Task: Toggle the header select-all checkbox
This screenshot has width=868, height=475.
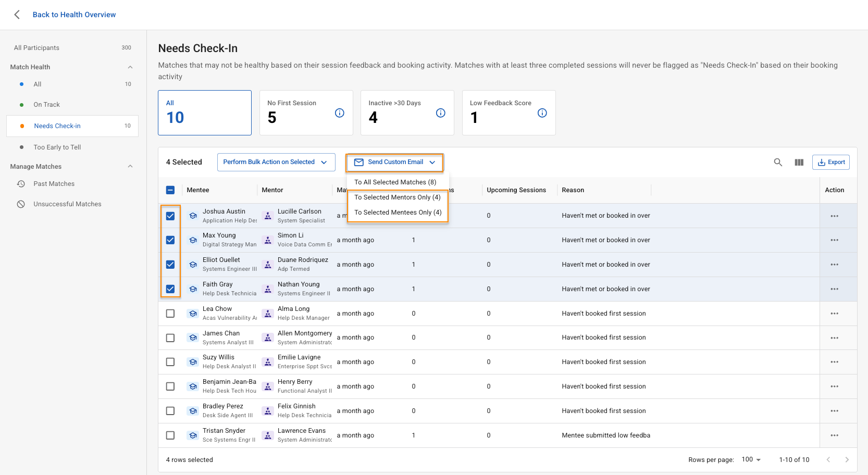Action: tap(170, 190)
